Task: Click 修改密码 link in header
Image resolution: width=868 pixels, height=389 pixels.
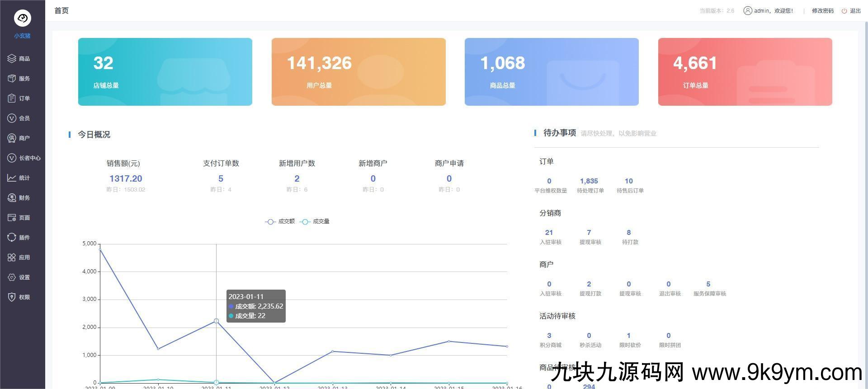Action: click(x=822, y=11)
